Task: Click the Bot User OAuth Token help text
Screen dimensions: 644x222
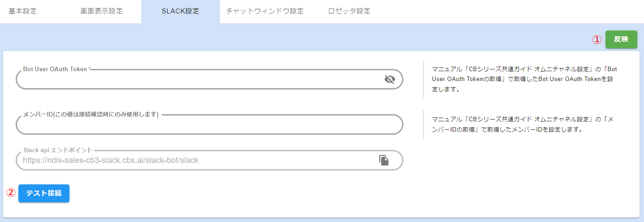Action: click(524, 79)
